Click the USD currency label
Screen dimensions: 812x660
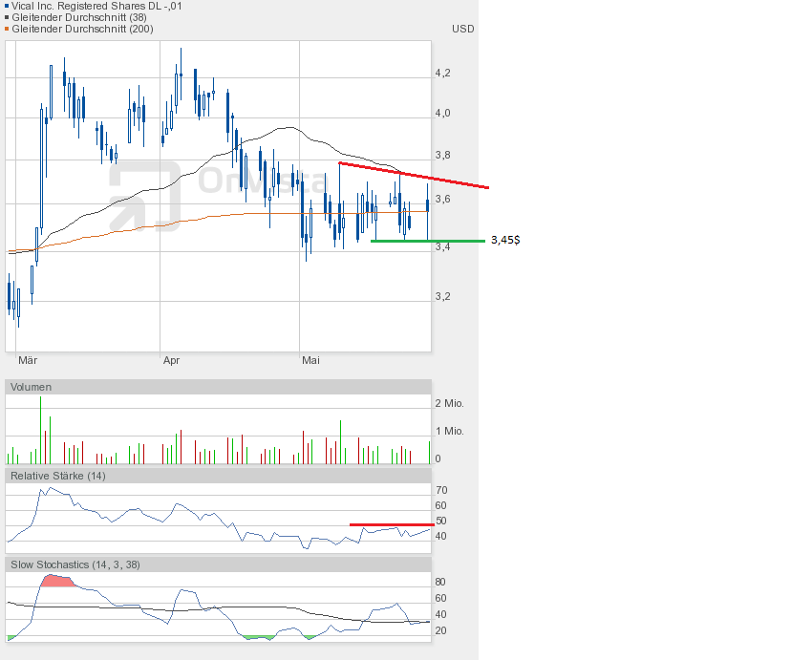coord(463,29)
